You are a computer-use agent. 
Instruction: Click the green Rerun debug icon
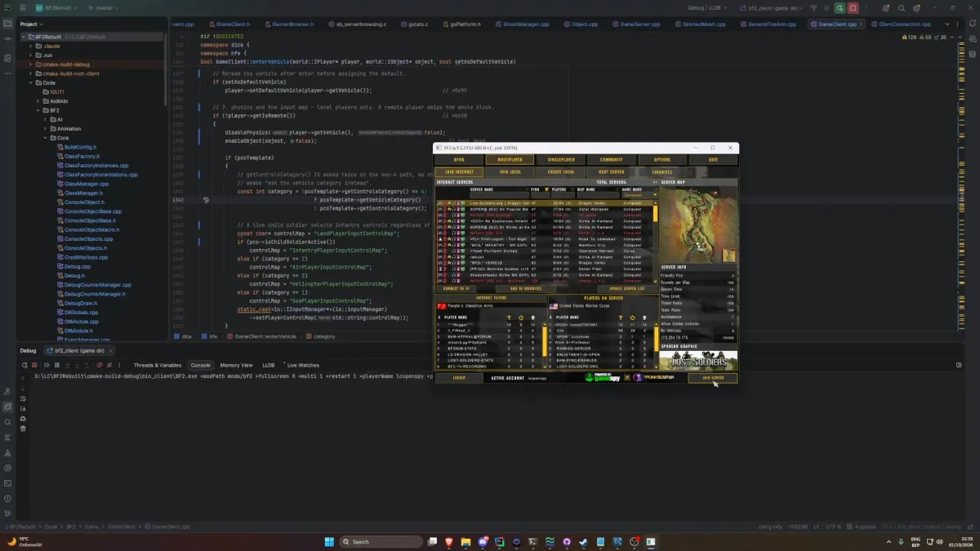(x=839, y=7)
